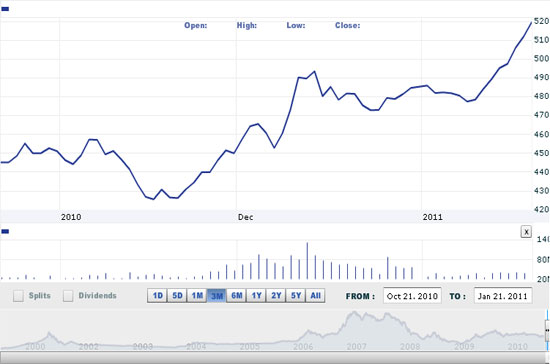Click the High: label

click(x=247, y=25)
